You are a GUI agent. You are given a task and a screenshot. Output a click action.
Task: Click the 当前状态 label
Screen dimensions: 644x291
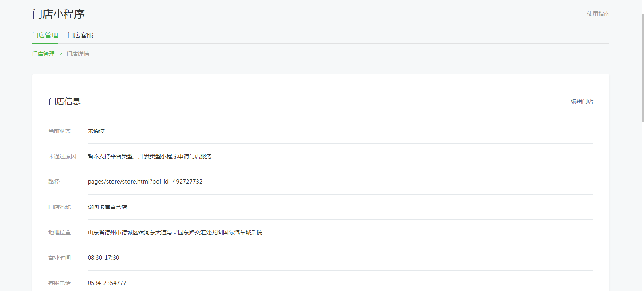pos(60,131)
